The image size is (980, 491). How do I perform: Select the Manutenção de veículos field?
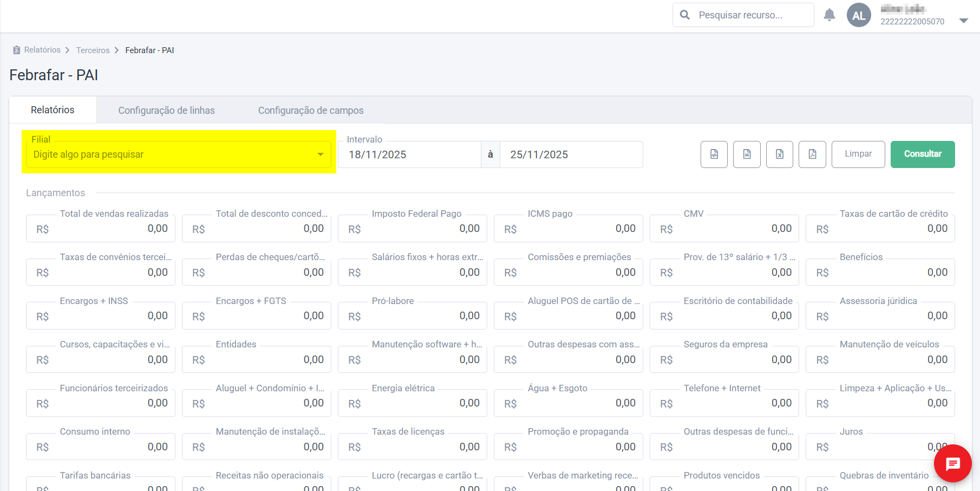click(880, 359)
